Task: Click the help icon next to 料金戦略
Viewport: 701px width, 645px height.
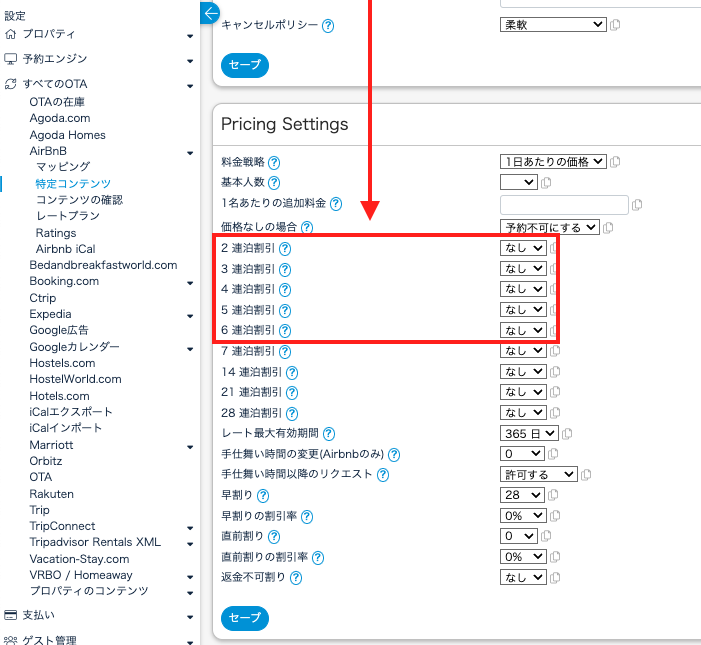Action: click(x=274, y=162)
